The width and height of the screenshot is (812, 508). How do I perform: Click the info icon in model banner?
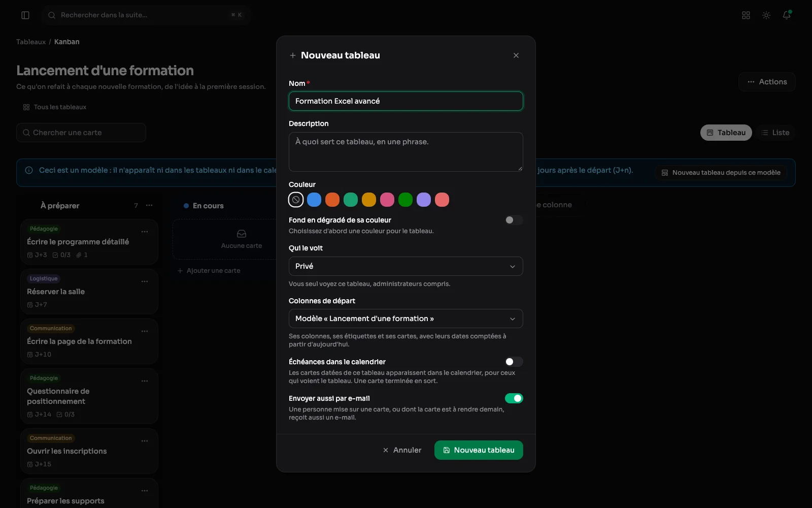[29, 170]
